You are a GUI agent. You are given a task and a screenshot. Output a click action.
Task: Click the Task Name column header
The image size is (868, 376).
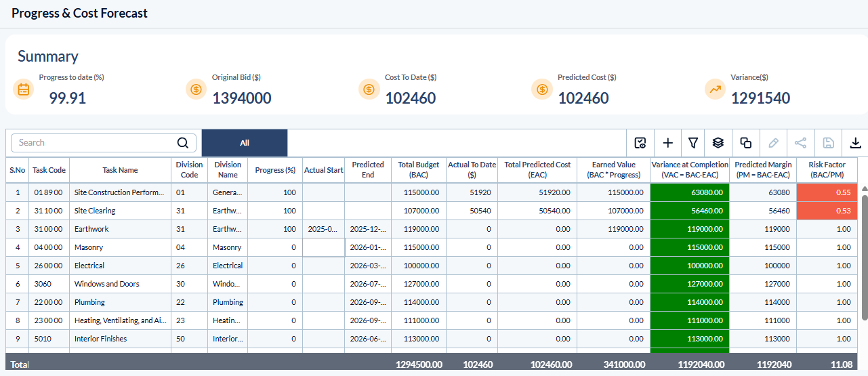(x=120, y=170)
